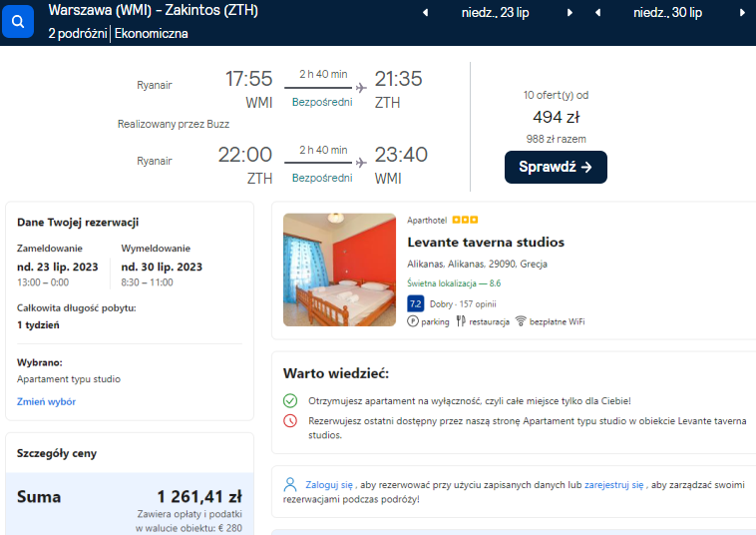
Task: Click the price 494 zł
Action: coord(556,117)
